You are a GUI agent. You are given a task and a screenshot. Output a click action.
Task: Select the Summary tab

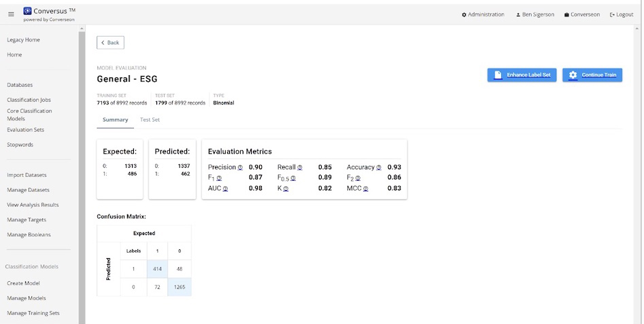116,120
